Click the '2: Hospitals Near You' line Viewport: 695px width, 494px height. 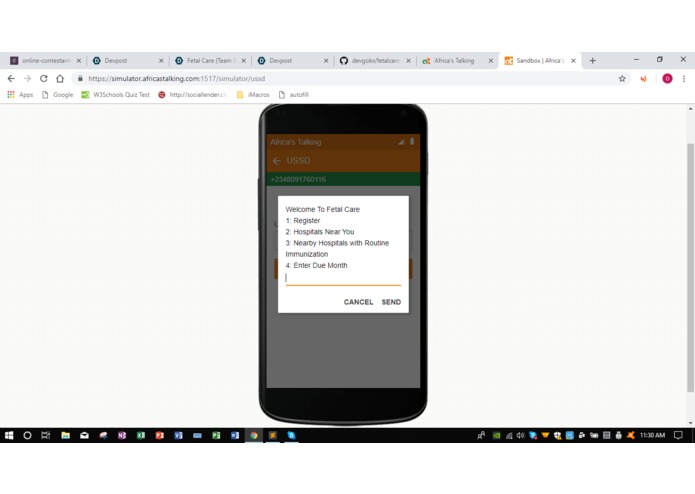coord(320,232)
